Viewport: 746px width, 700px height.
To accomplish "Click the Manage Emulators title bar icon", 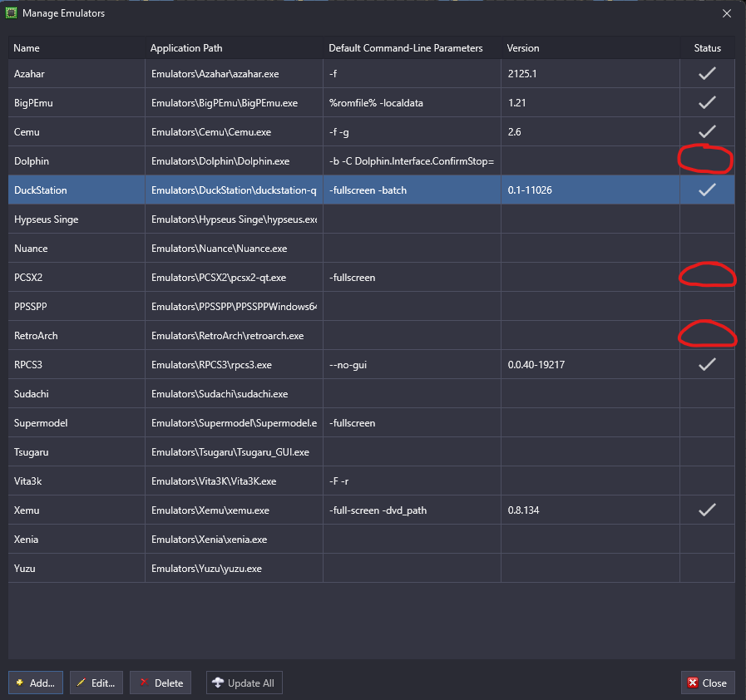I will (x=11, y=13).
